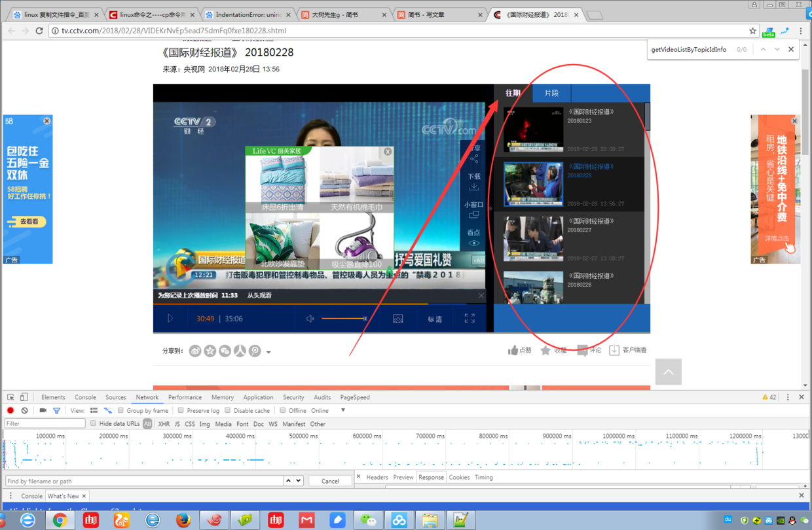The height and width of the screenshot is (530, 812).
Task: Click the 收藏 star button
Action: tap(553, 350)
